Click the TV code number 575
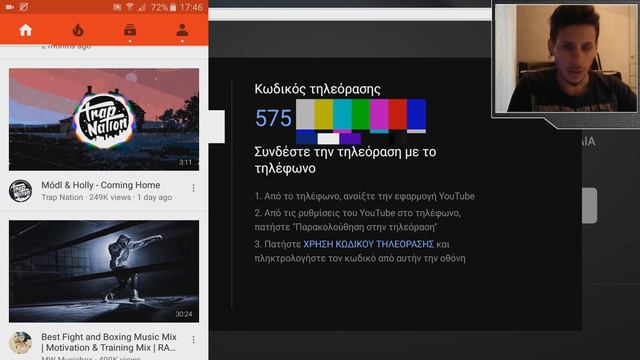 tap(273, 118)
